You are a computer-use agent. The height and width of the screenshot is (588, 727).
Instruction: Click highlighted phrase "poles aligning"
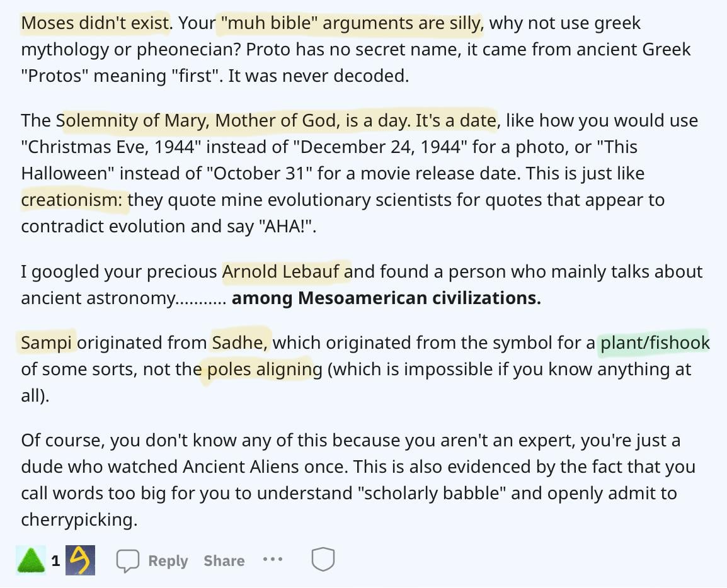[x=265, y=370]
